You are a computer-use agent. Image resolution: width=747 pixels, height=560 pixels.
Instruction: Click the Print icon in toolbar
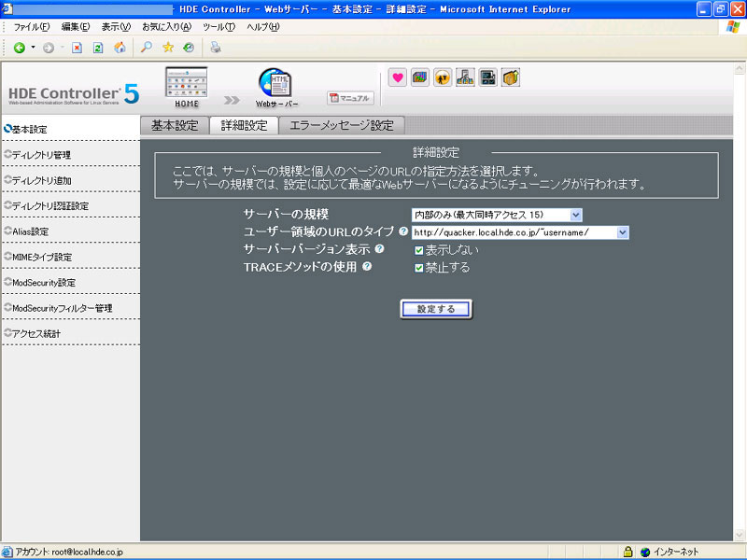tap(216, 48)
